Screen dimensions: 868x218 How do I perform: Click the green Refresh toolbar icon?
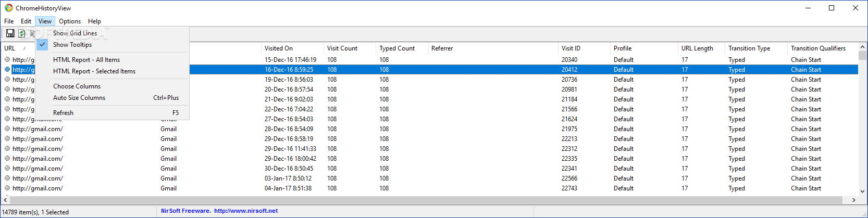coord(22,33)
